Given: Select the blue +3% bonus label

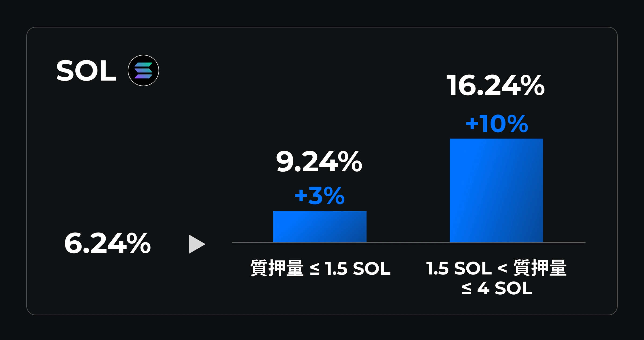Looking at the screenshot, I should (x=320, y=196).
